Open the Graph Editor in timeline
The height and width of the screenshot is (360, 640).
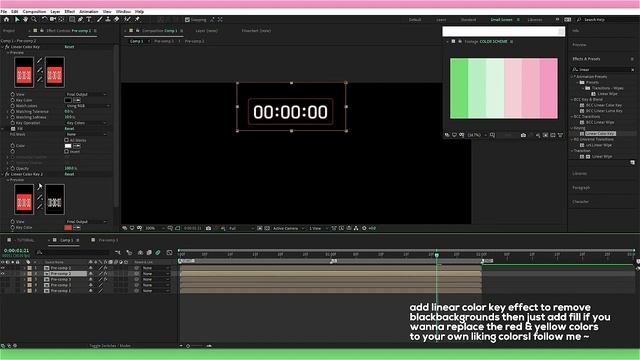tap(169, 253)
